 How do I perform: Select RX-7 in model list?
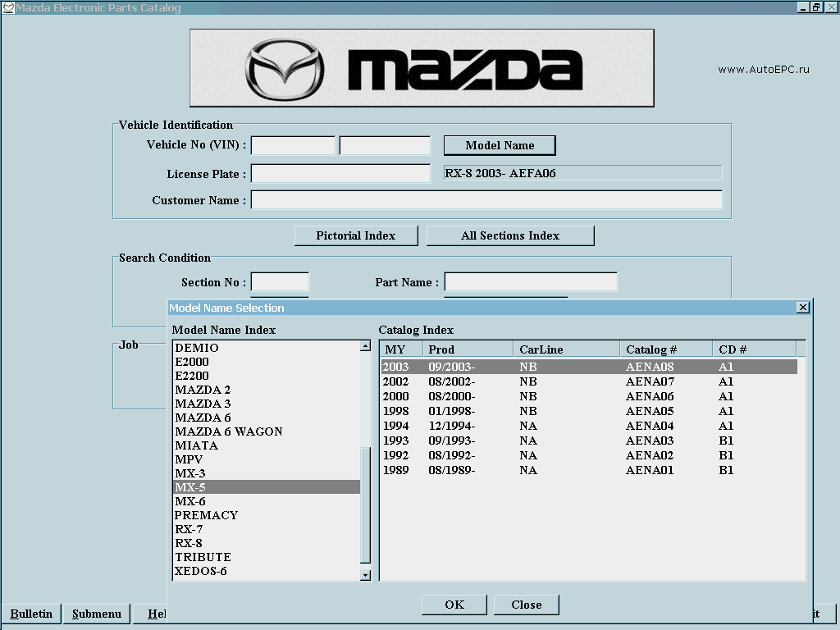pyautogui.click(x=267, y=529)
